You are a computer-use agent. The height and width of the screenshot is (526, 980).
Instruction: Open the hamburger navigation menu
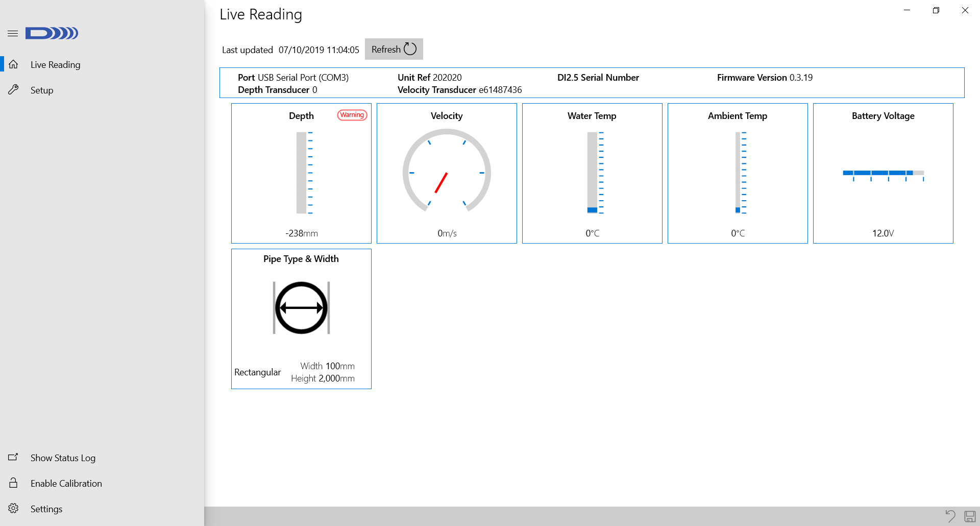13,34
